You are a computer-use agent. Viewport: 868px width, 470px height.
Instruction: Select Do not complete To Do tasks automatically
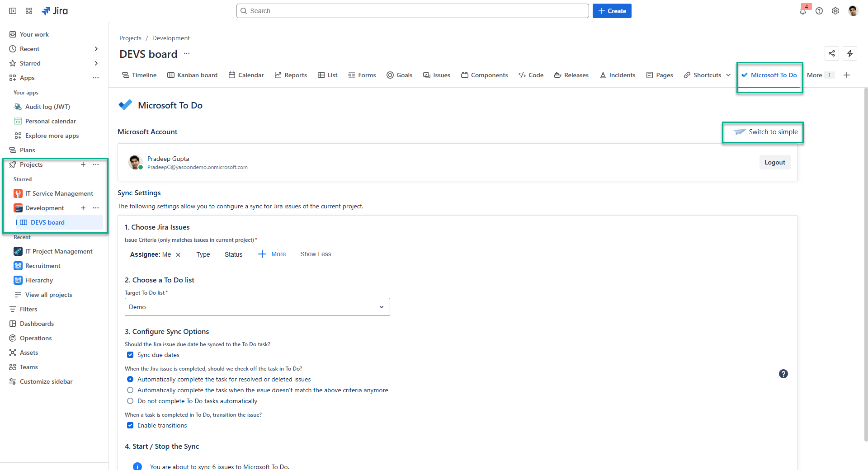tap(130, 401)
